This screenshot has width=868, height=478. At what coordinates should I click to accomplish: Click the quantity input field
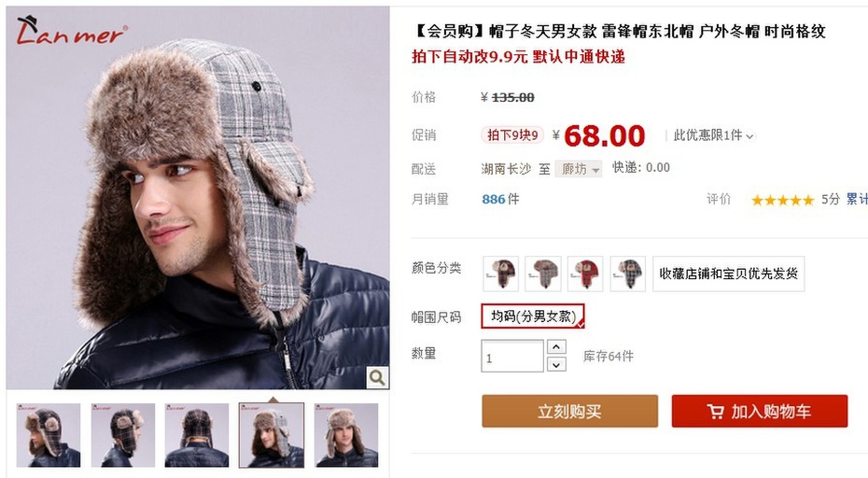(512, 356)
